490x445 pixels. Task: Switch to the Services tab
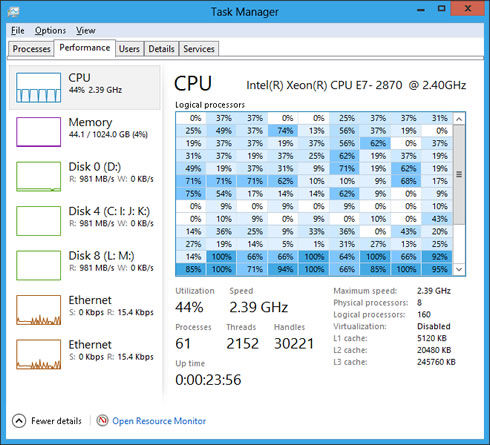[x=199, y=49]
